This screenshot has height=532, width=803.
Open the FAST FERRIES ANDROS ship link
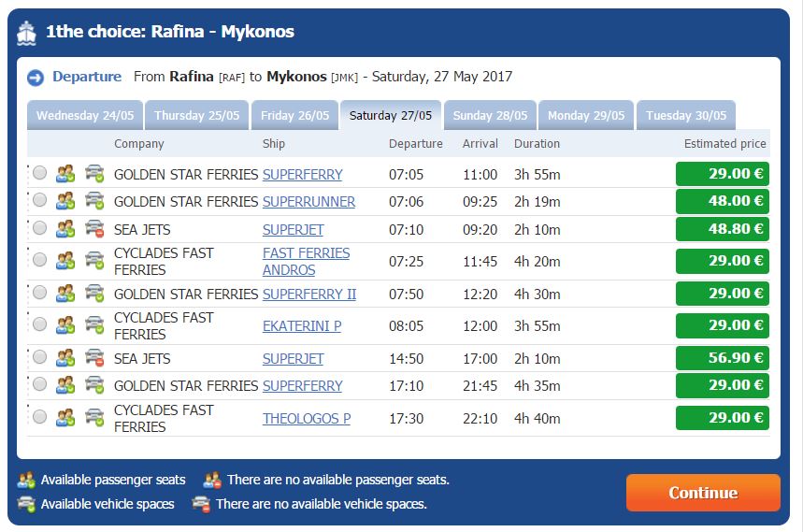coord(306,261)
